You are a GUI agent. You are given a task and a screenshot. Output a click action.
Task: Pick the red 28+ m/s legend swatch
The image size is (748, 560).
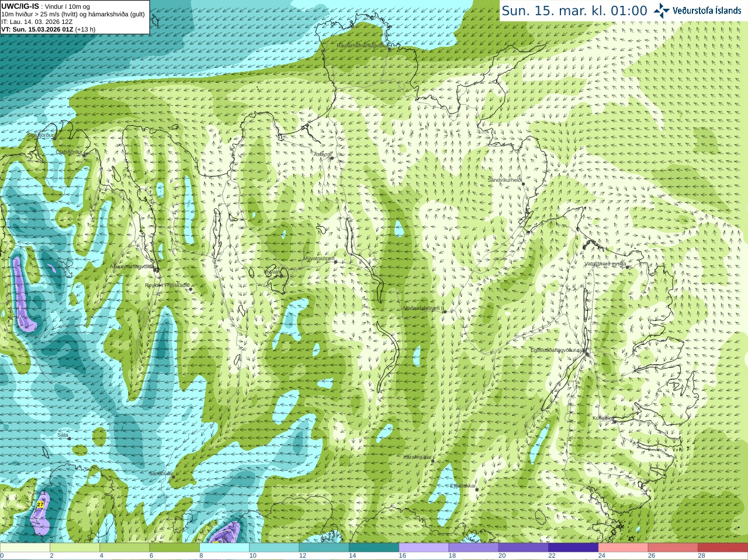pos(723,548)
